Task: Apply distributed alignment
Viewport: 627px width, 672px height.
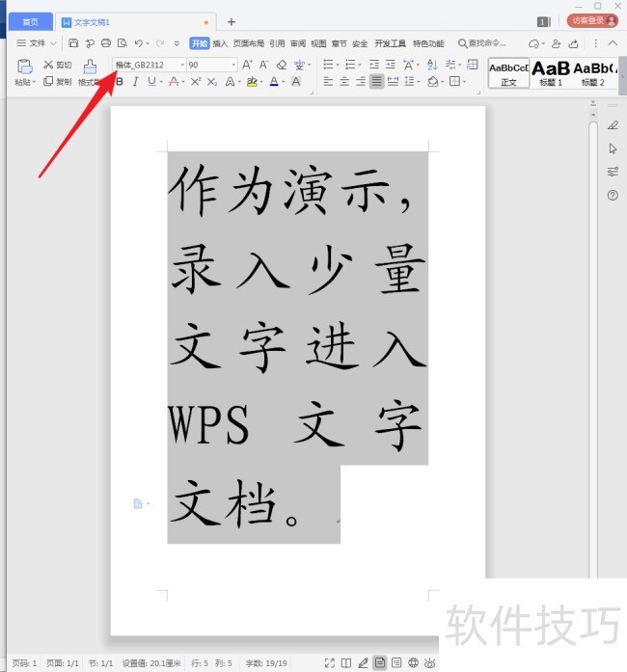Action: coord(393,81)
